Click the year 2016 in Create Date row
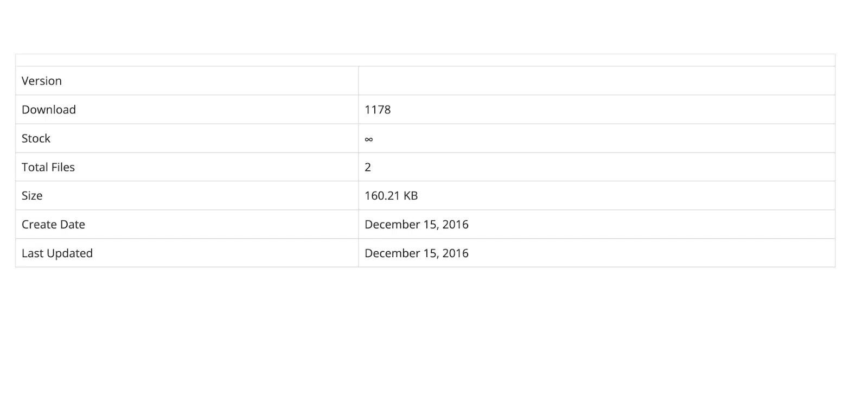The width and height of the screenshot is (868, 395). click(456, 225)
